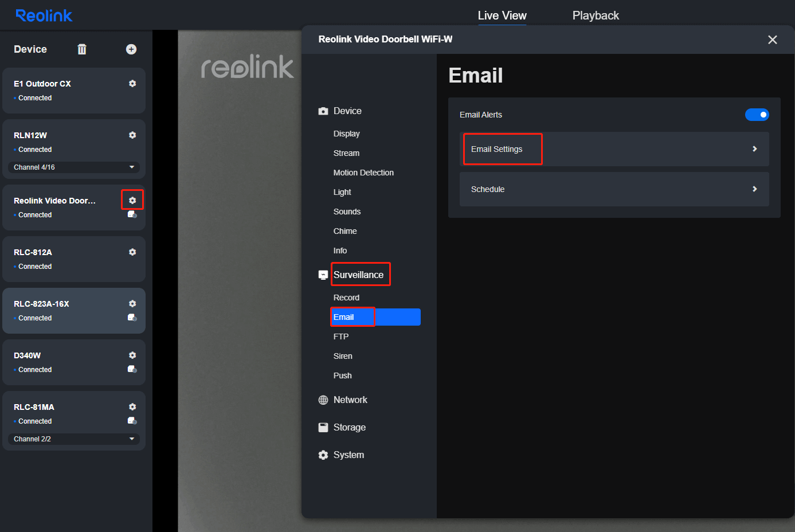Viewport: 795px width, 532px height.
Task: Open FTP settings
Action: pyautogui.click(x=341, y=337)
